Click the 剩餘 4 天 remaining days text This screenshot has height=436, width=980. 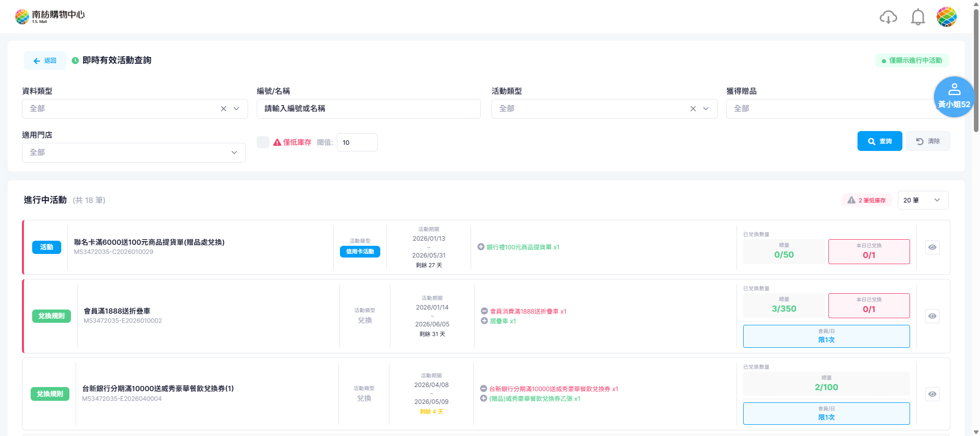pyautogui.click(x=431, y=412)
